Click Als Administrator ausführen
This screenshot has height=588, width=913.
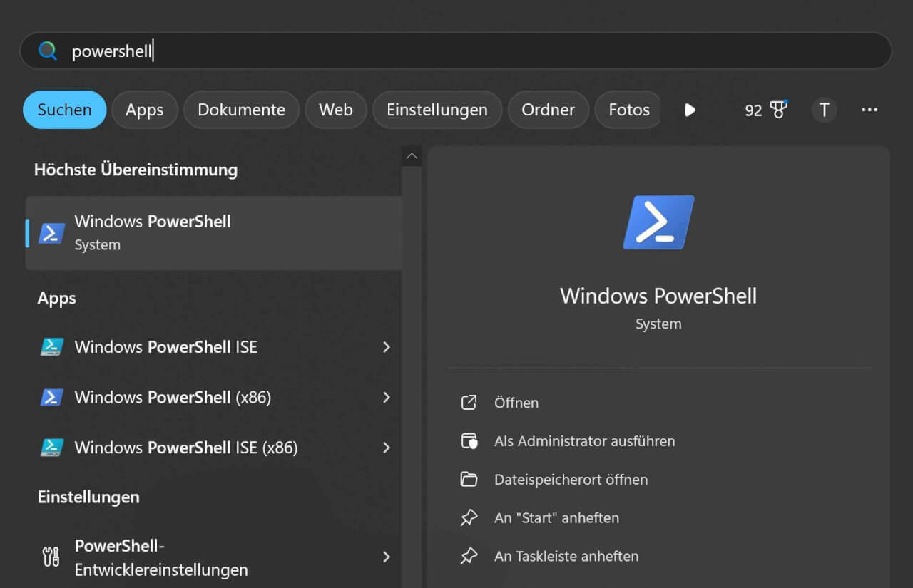[x=584, y=441]
